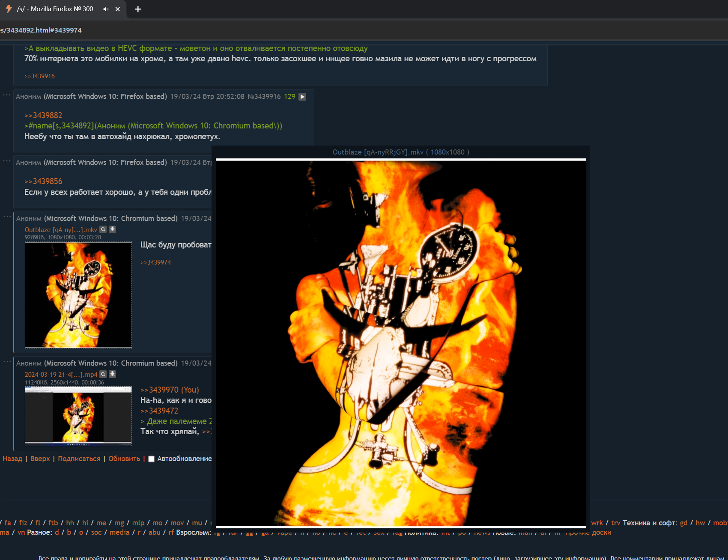Open the 2024-03-19 21-4[...].mp4 file link

tap(61, 375)
